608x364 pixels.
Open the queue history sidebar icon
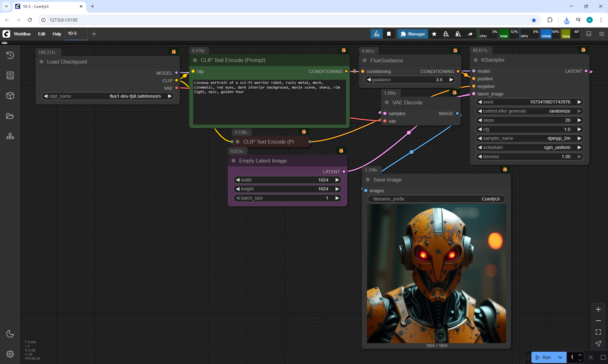tap(10, 55)
